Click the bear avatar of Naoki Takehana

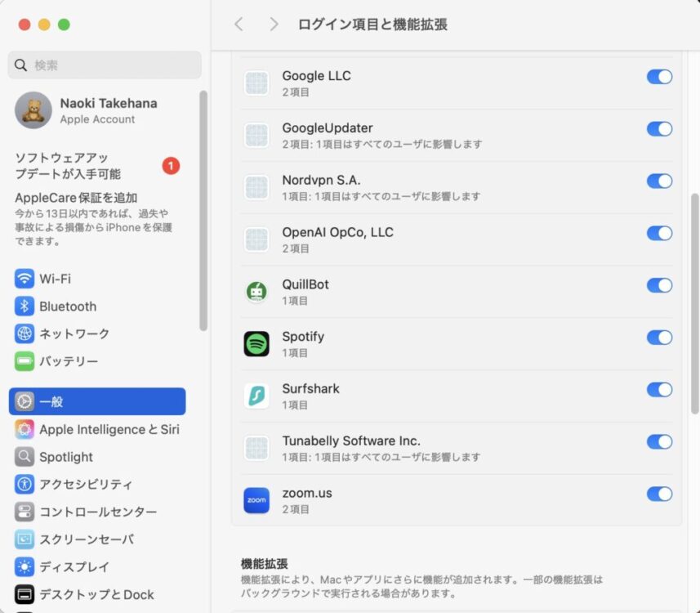pyautogui.click(x=33, y=110)
